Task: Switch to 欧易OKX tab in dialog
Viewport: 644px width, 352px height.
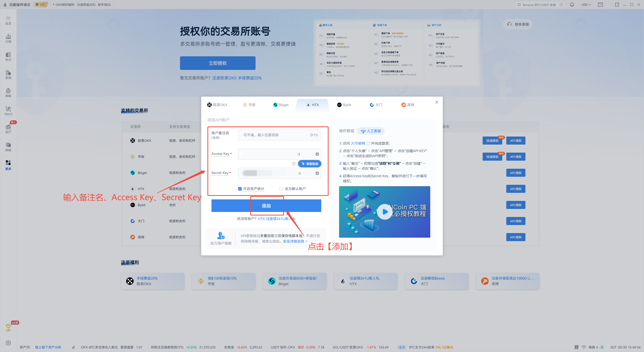Action: pos(217,105)
